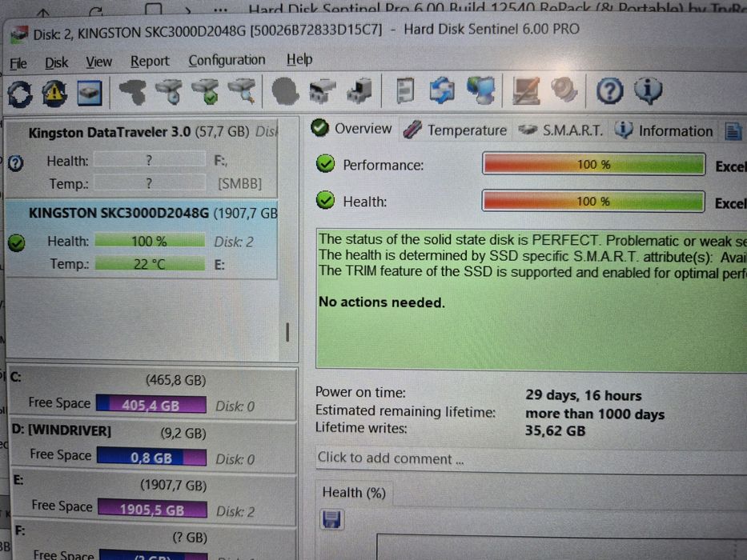Click the globe and monitor network icon
Image resolution: width=747 pixels, height=560 pixels.
[481, 90]
